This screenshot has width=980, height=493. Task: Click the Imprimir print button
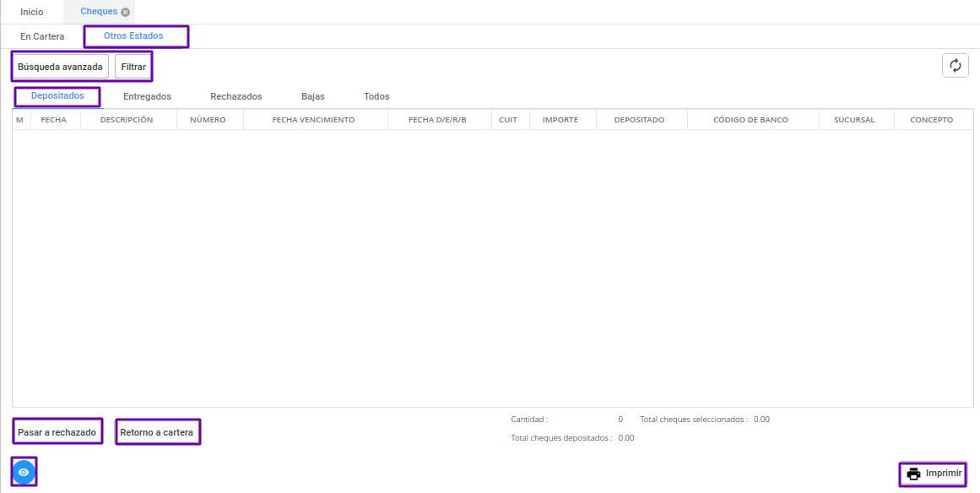[934, 473]
